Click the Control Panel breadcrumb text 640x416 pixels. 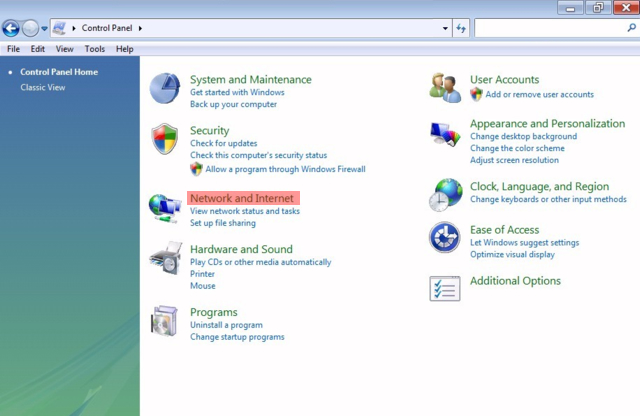[107, 28]
